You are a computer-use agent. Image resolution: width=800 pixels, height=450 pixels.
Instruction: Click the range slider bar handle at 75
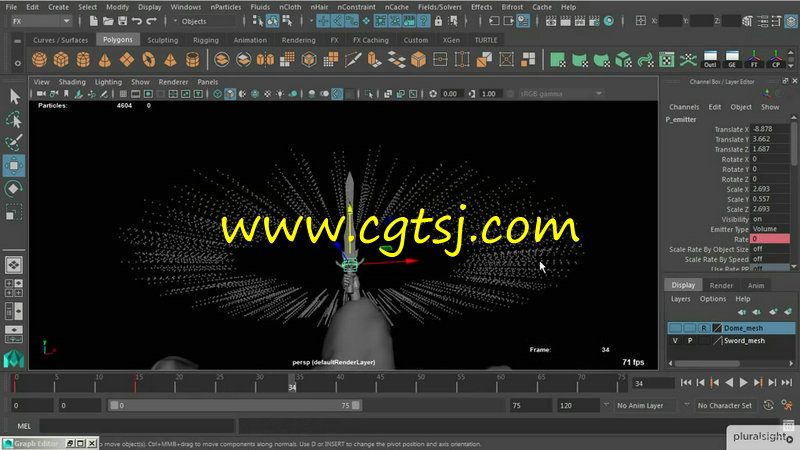point(356,405)
